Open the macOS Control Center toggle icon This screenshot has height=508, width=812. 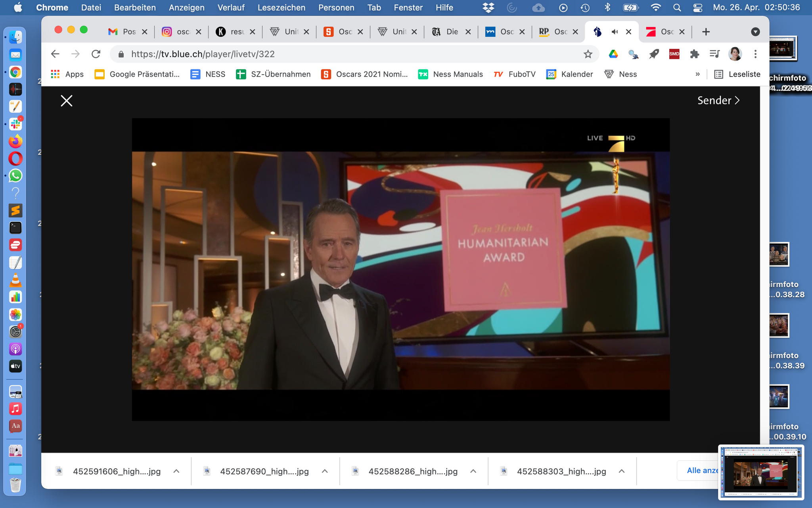(x=698, y=8)
